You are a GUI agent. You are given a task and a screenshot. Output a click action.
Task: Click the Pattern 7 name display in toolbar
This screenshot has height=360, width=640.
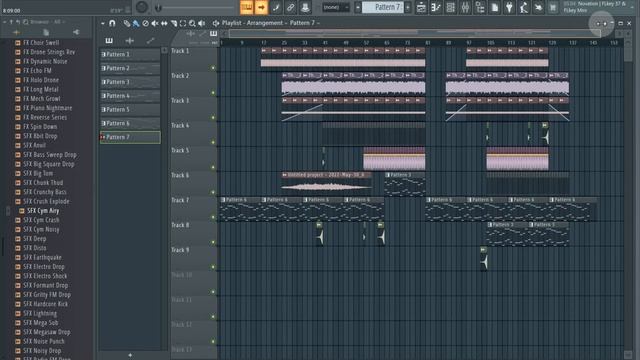[383, 7]
